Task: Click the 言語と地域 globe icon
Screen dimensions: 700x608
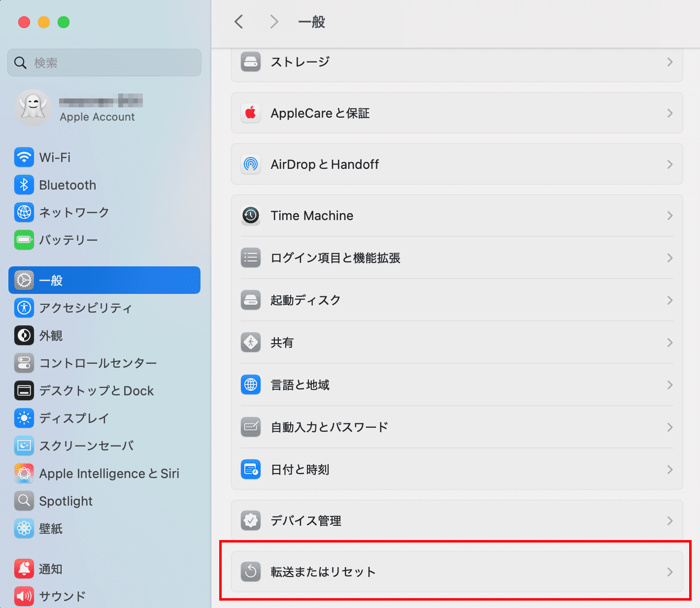Action: click(x=251, y=385)
